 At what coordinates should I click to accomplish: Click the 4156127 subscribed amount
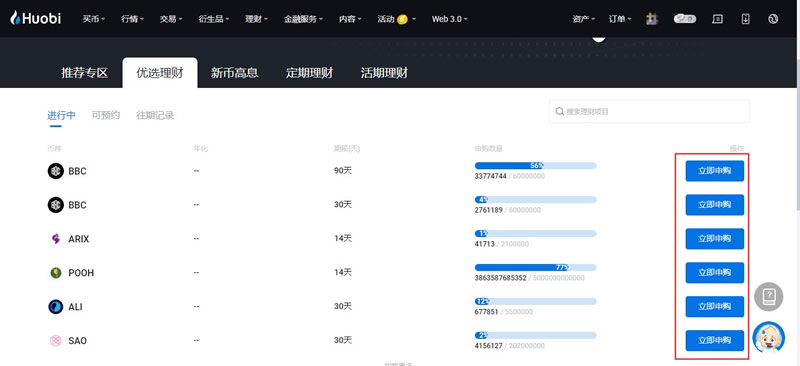488,346
